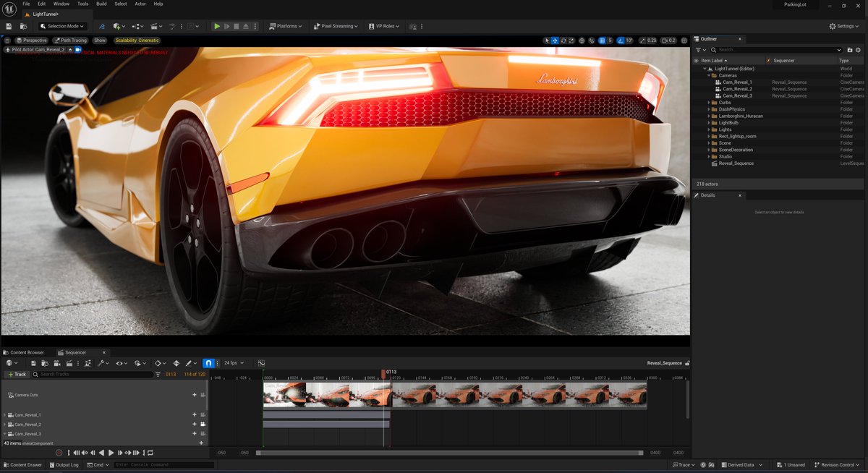Click the Sequencer play forward button
Screen dimensions: 868x473
point(111,453)
